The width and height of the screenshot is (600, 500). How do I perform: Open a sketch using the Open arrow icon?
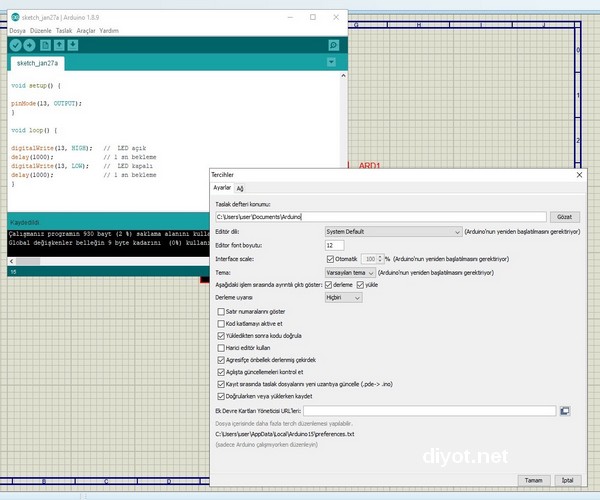(59, 46)
